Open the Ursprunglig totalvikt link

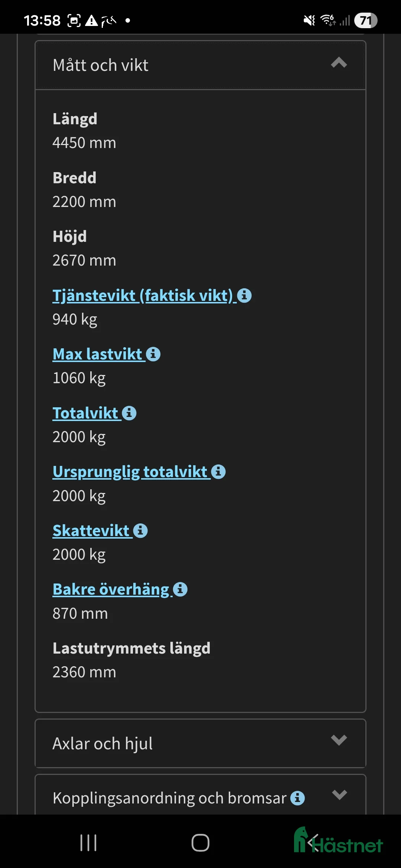(x=130, y=472)
